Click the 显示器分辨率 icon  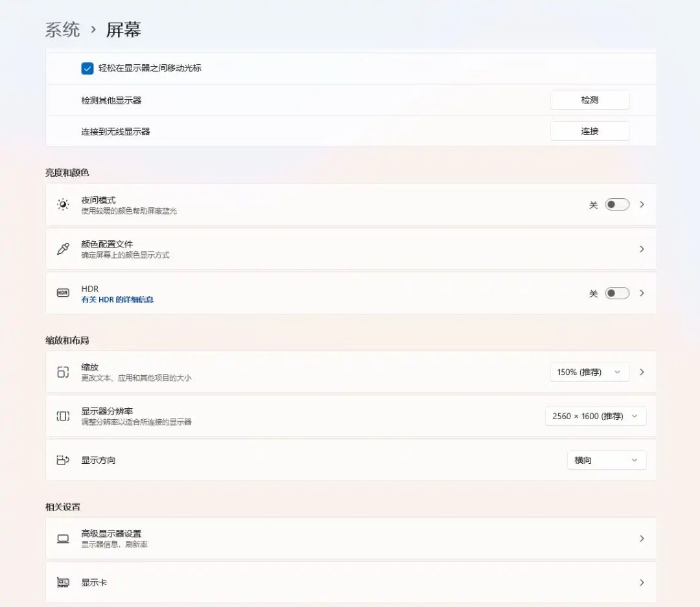click(x=63, y=416)
